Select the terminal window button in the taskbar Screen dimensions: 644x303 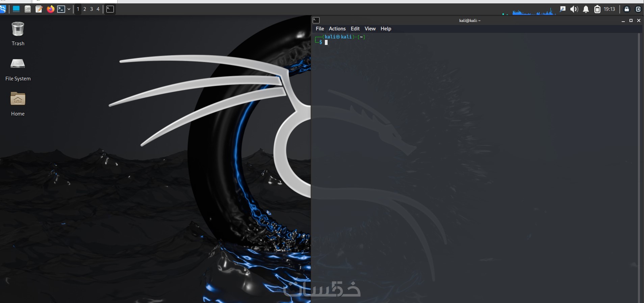click(110, 9)
